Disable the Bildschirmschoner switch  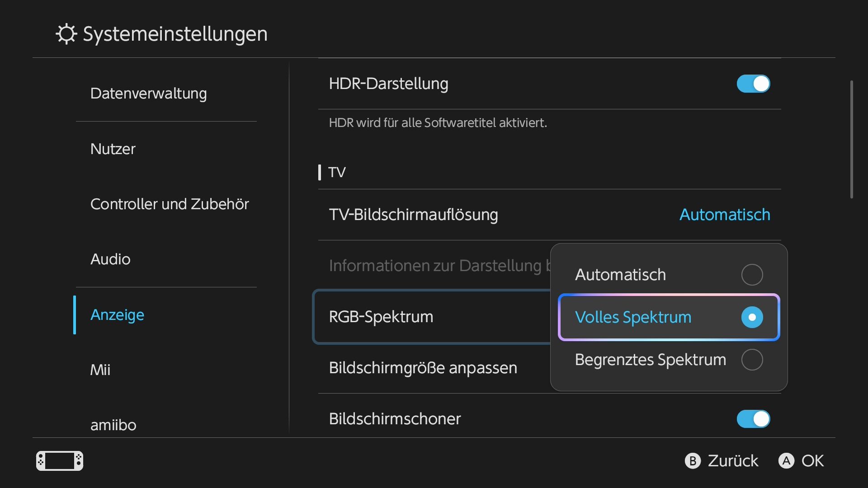point(753,419)
